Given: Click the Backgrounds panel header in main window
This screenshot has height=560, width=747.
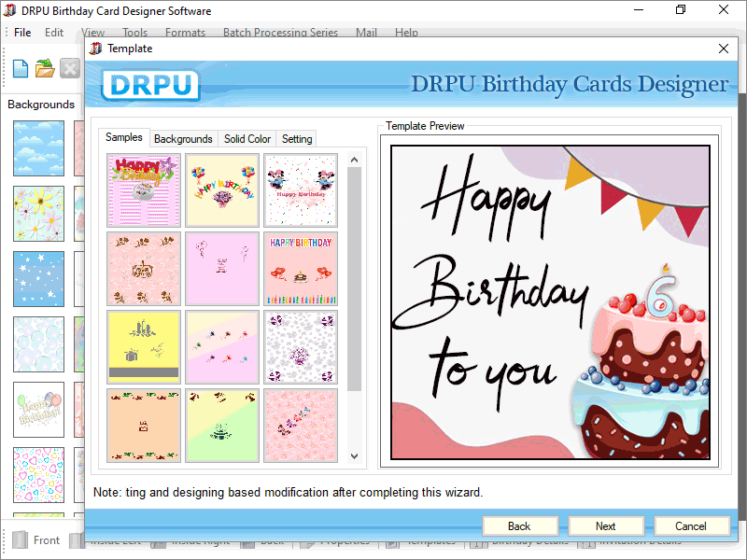Looking at the screenshot, I should click(41, 105).
